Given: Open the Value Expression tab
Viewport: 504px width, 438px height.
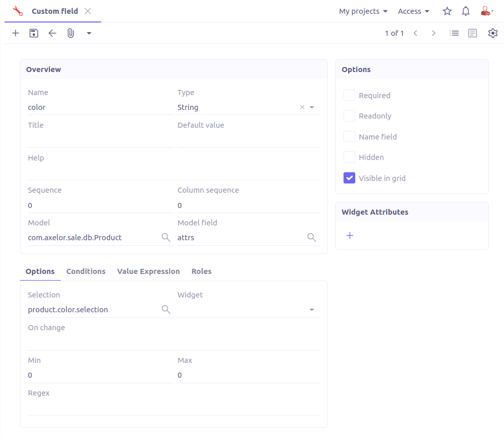Looking at the screenshot, I should pos(148,271).
